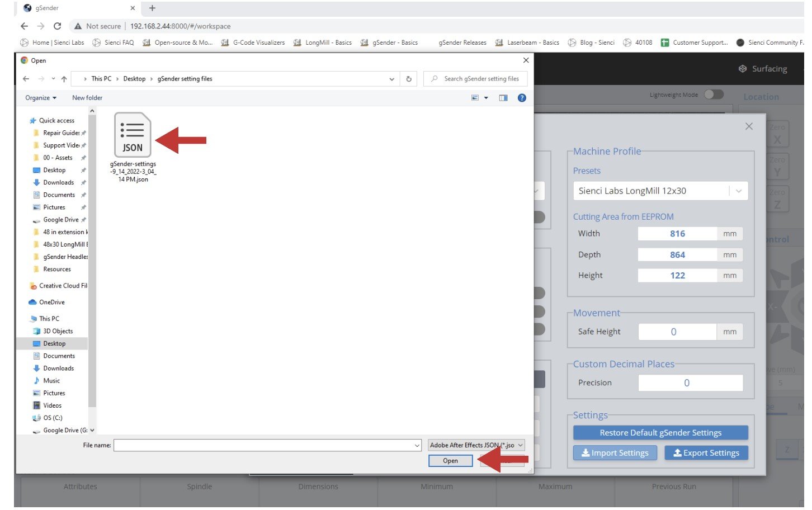Click the browser address bar URL

coord(180,26)
